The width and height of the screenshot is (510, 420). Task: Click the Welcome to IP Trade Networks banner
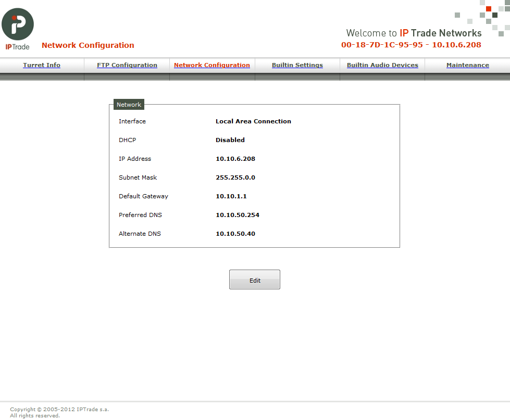(x=414, y=33)
